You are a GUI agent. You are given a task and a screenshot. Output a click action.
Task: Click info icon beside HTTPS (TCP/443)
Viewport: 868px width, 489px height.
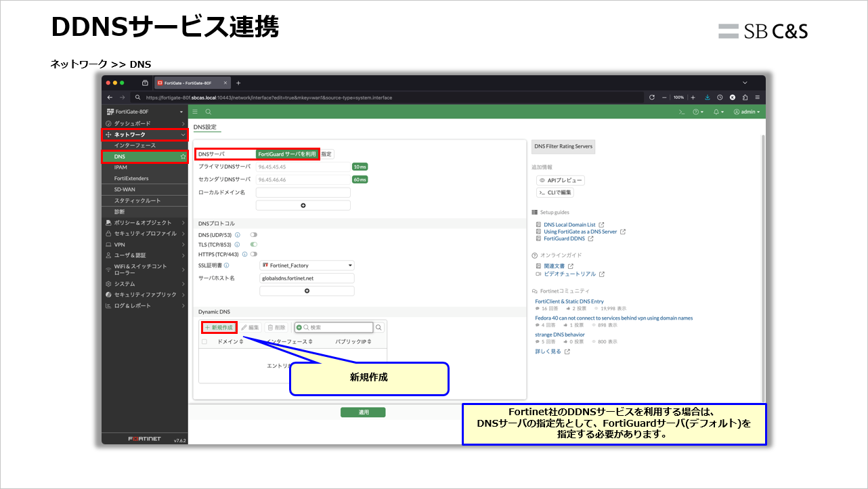click(x=244, y=254)
